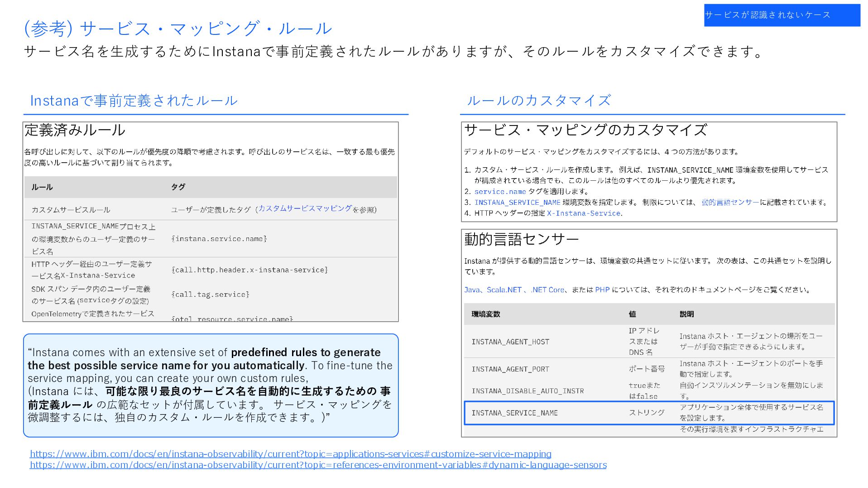Click the 環境変数 column header

pos(486,314)
